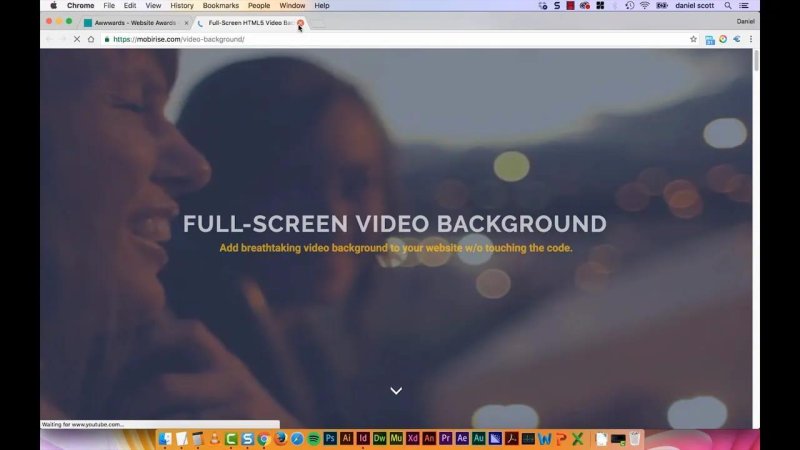Open Google Chrome icon in the dock

[264, 438]
